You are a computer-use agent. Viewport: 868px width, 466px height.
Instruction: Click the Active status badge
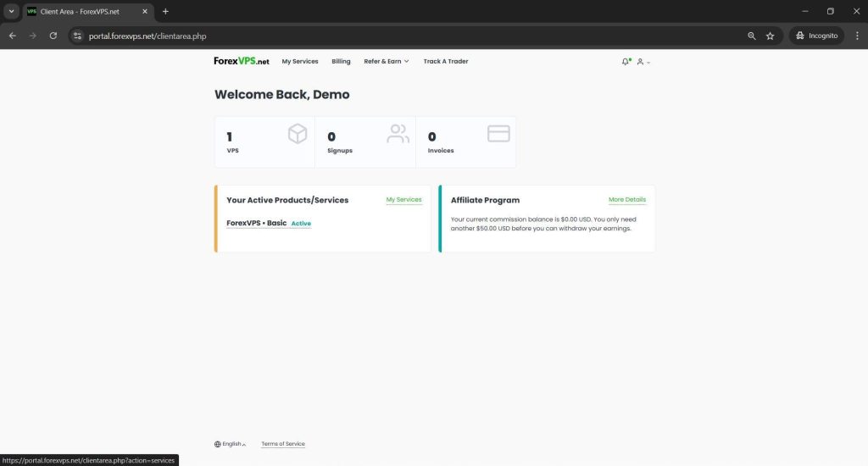click(x=301, y=224)
